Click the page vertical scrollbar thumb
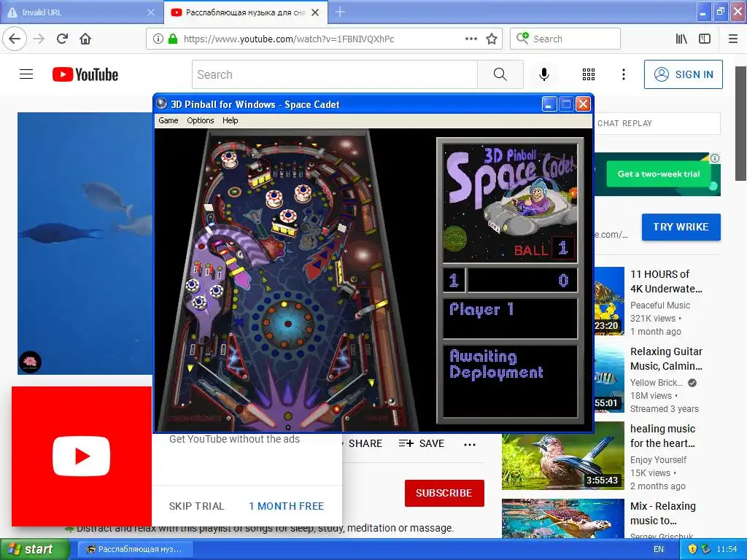 pos(741,124)
